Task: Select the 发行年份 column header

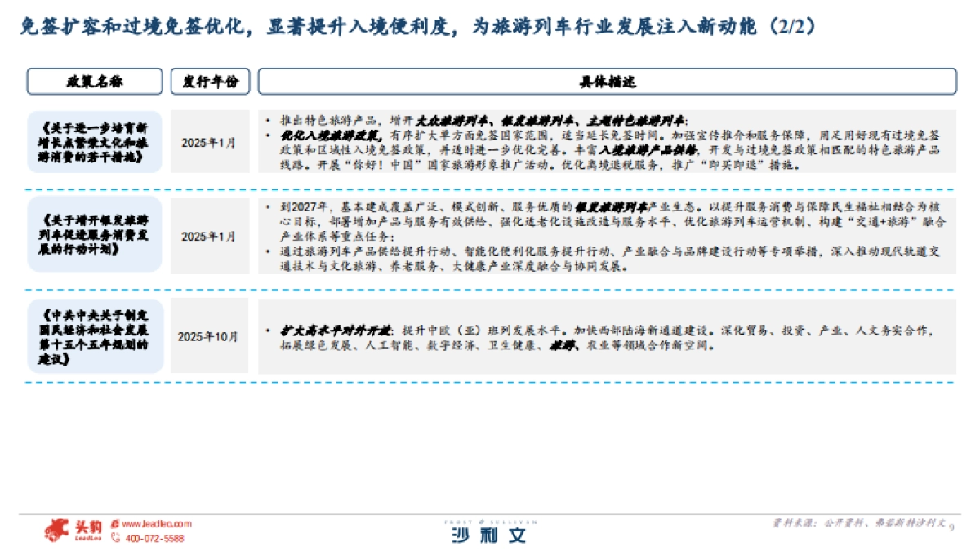Action: coord(209,82)
